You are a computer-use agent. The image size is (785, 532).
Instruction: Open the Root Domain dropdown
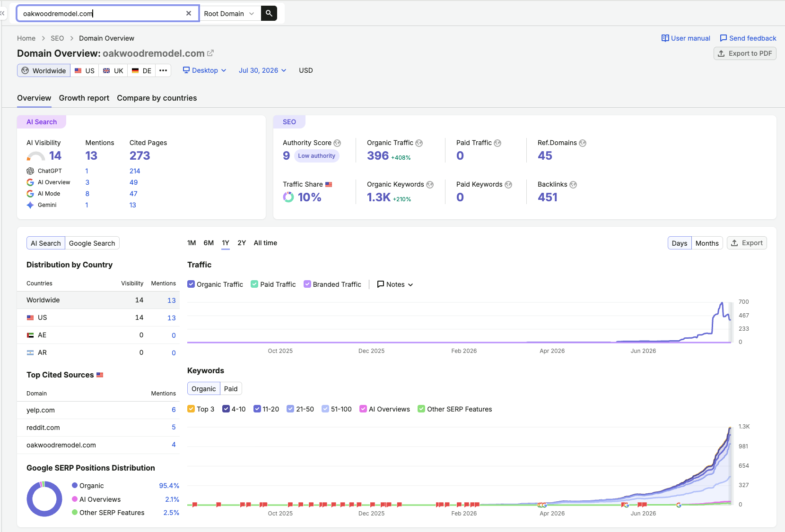(229, 13)
